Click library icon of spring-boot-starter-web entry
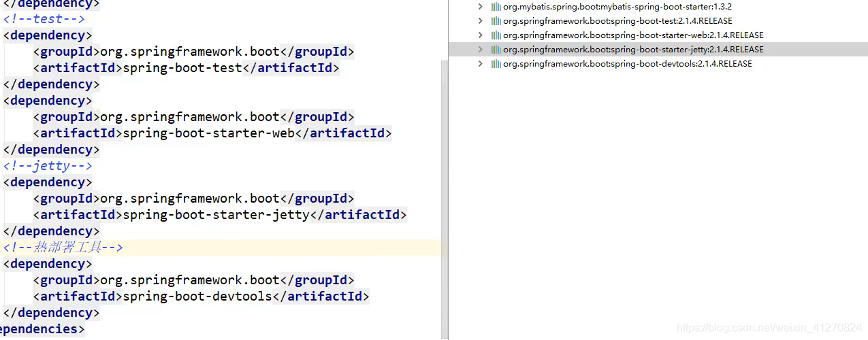Viewport: 868px width, 340px height. 496,35
